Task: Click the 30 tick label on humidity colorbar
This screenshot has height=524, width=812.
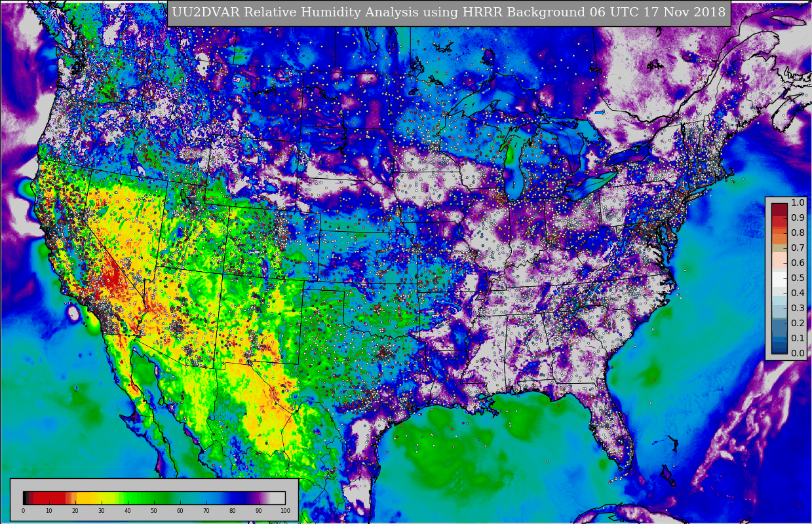Action: click(102, 511)
